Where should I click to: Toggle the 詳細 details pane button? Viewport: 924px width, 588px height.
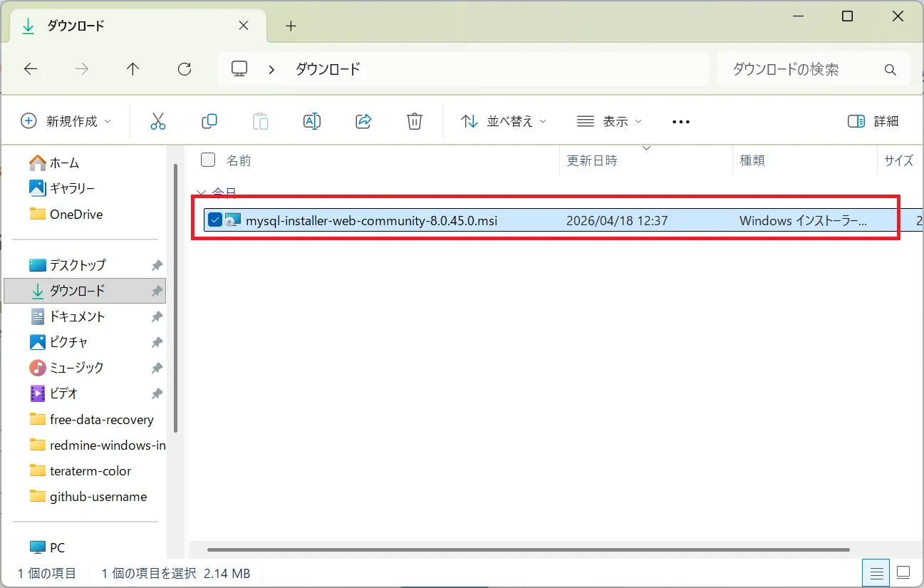point(873,121)
